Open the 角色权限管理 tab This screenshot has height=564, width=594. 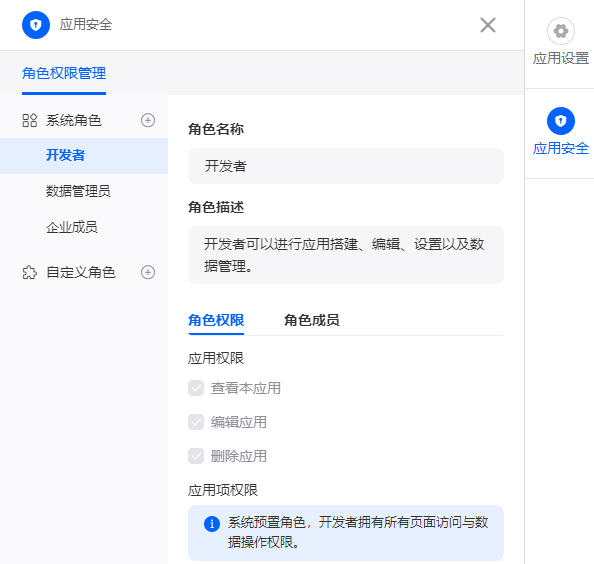(x=64, y=73)
